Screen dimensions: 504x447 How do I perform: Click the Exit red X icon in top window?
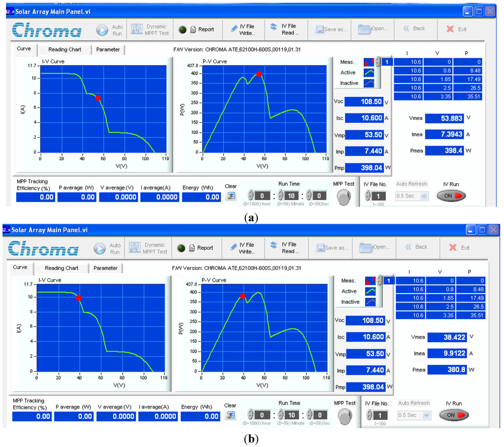pyautogui.click(x=450, y=29)
